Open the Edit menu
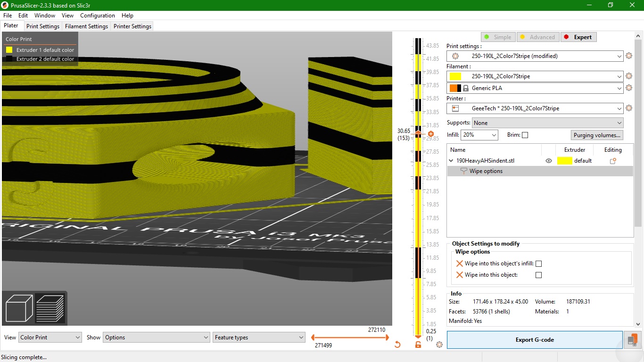Screen dimensions: 644x362 23,16
